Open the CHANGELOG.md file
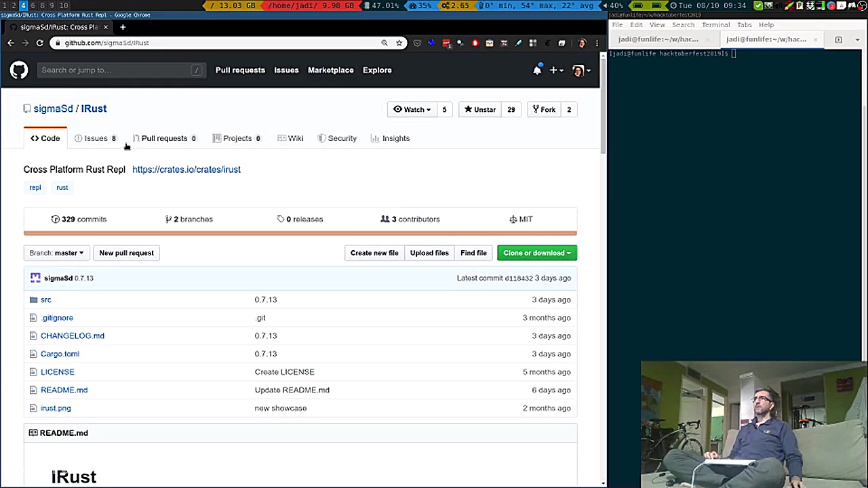The height and width of the screenshot is (488, 868). (73, 335)
